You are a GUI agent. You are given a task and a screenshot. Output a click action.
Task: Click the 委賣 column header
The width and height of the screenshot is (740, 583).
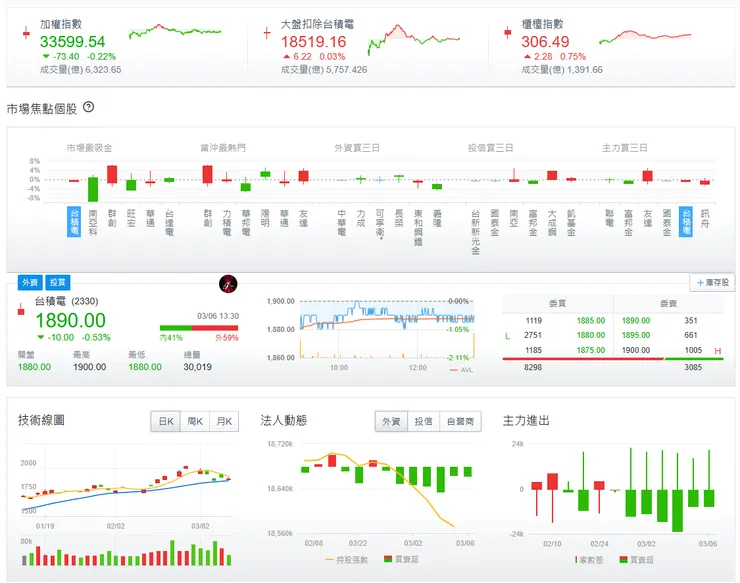(668, 304)
